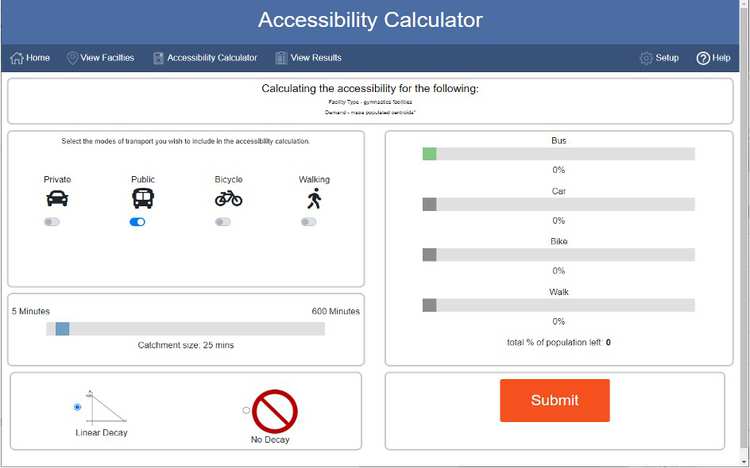This screenshot has width=750, height=468.
Task: Open View Facilities in navigation bar
Action: [100, 58]
